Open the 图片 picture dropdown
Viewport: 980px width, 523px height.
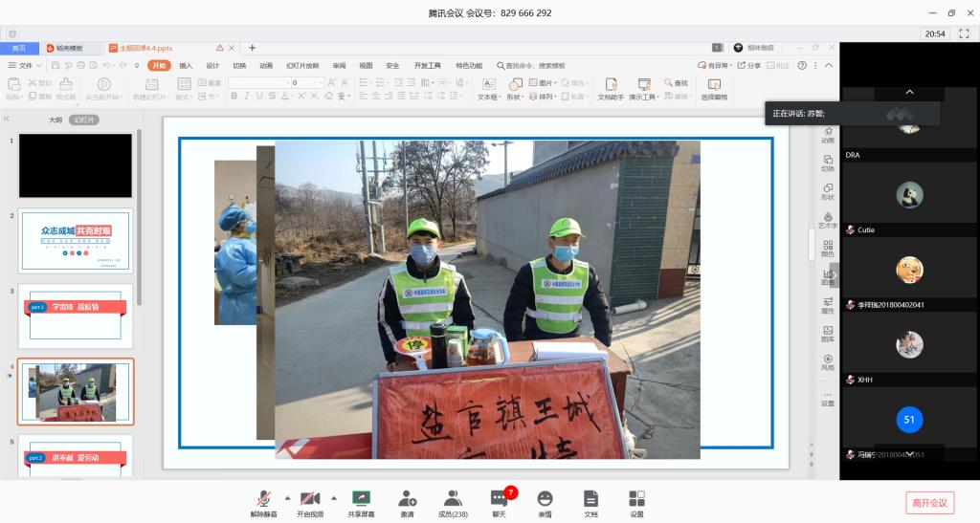pyautogui.click(x=544, y=82)
